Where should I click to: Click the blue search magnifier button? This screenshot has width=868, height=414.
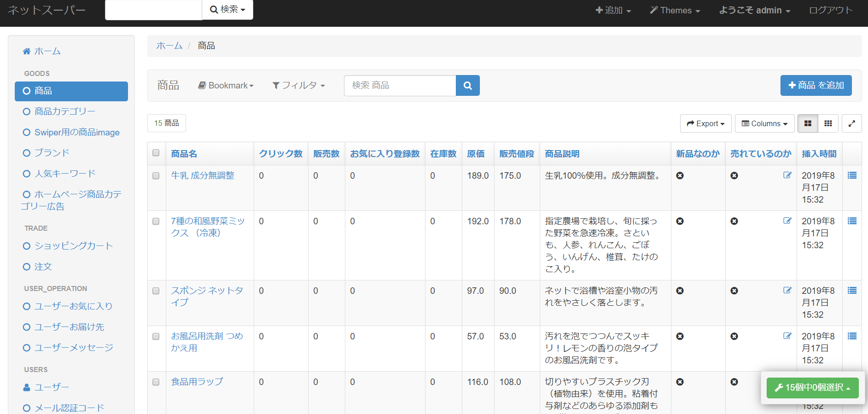coord(467,86)
